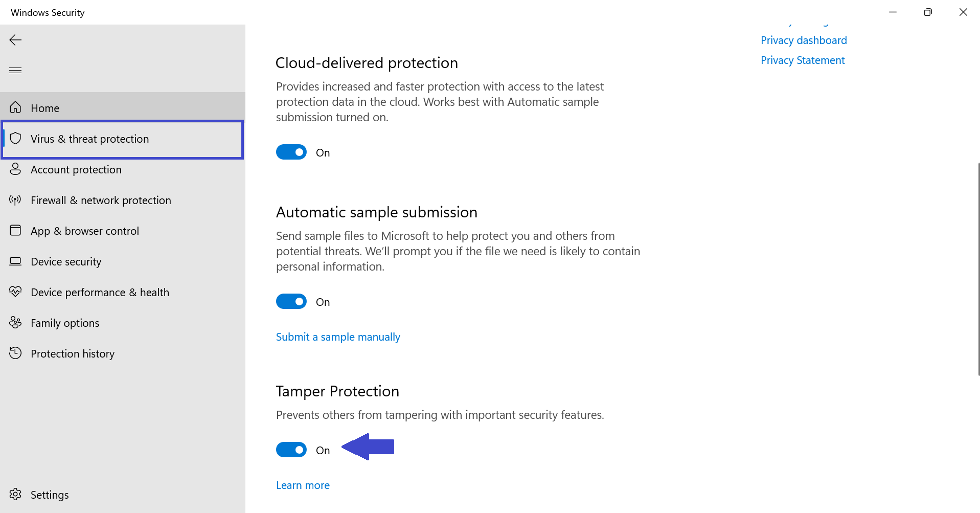
Task: Open the hamburger navigation menu icon
Action: pos(15,70)
